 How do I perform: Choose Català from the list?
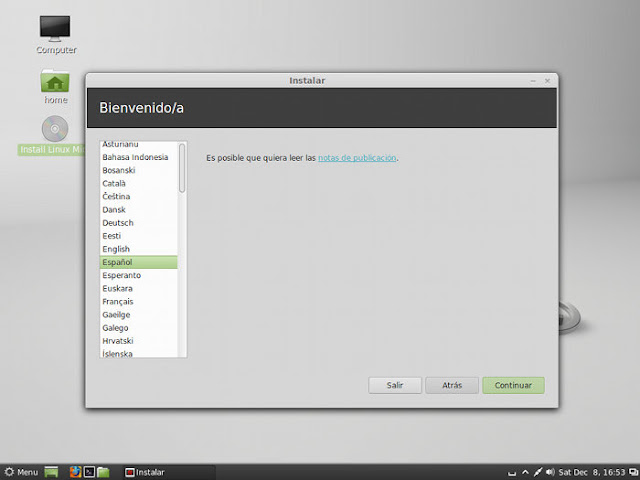138,183
